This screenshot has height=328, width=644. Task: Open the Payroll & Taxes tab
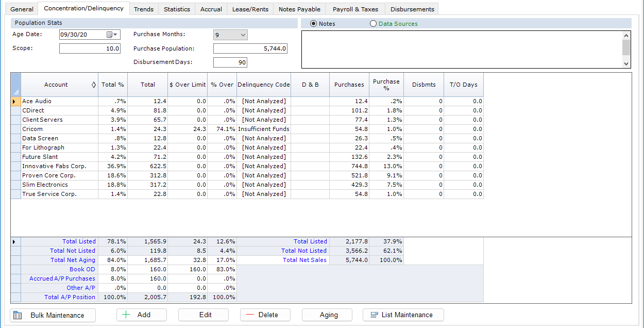coord(355,9)
